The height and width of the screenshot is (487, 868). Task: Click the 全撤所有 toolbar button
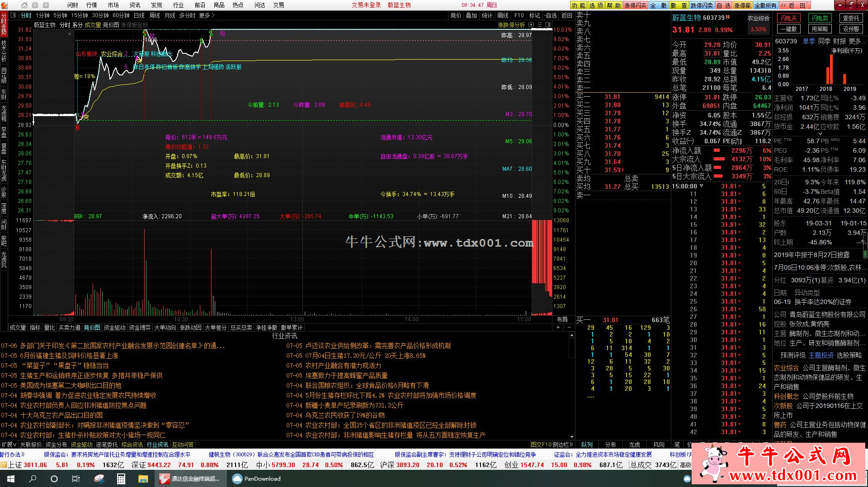click(765, 5)
